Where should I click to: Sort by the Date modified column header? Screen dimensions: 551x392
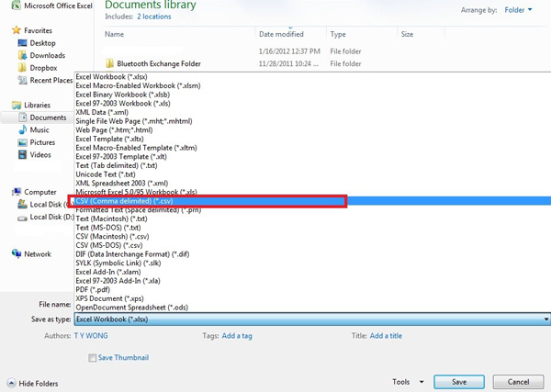click(x=281, y=34)
